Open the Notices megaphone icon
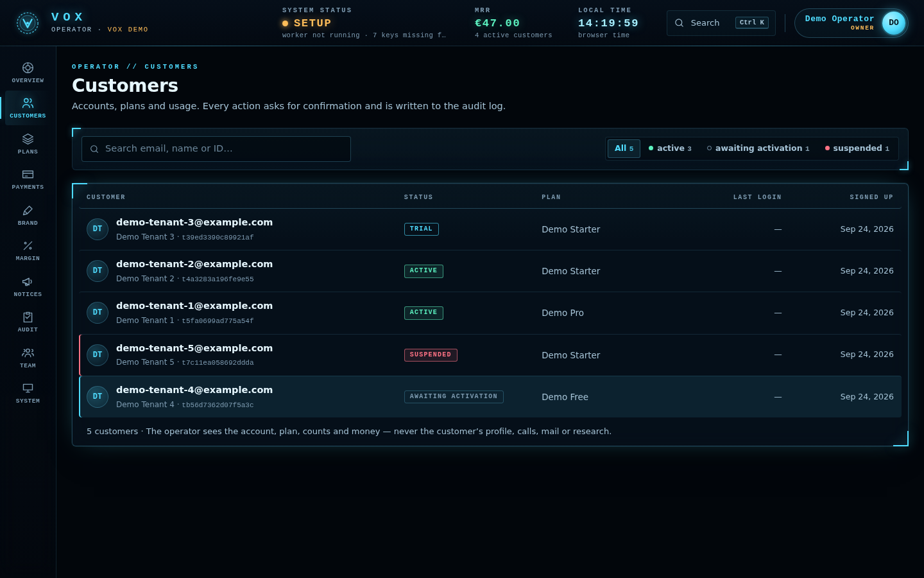Screen dimensions: 924x578 [28, 281]
